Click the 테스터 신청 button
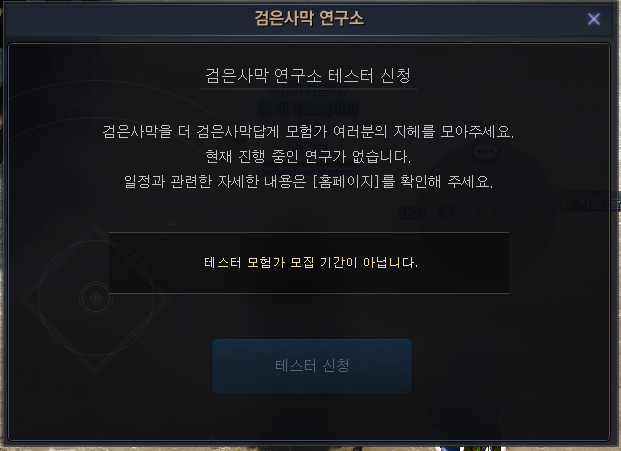Viewport: 621px width, 451px height. 312,366
